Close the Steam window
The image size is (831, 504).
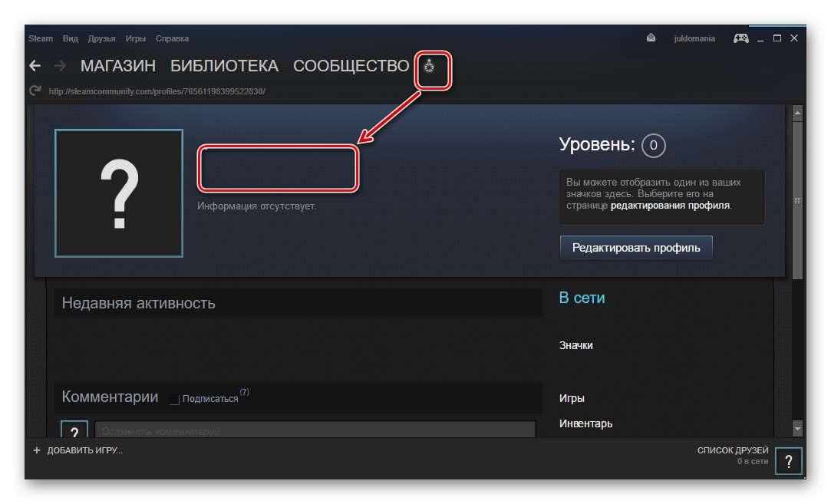[794, 38]
